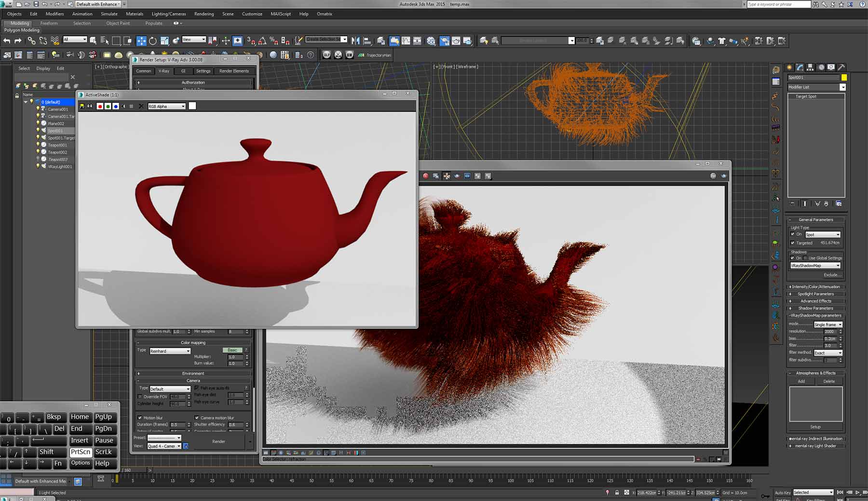Expand the Spotlight Parameters rollout

815,294
